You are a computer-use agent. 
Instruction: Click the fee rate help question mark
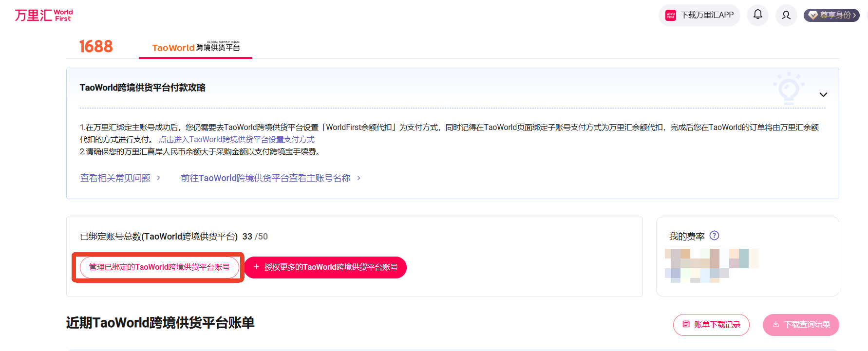714,236
